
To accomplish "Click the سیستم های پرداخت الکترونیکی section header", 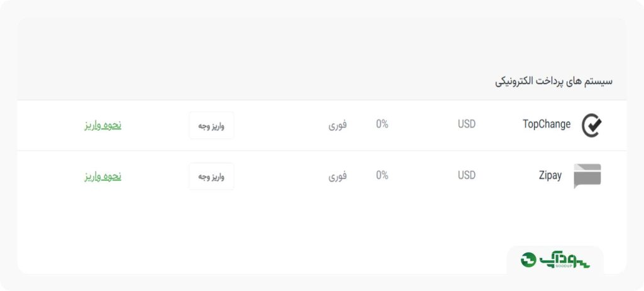I will tap(553, 81).
